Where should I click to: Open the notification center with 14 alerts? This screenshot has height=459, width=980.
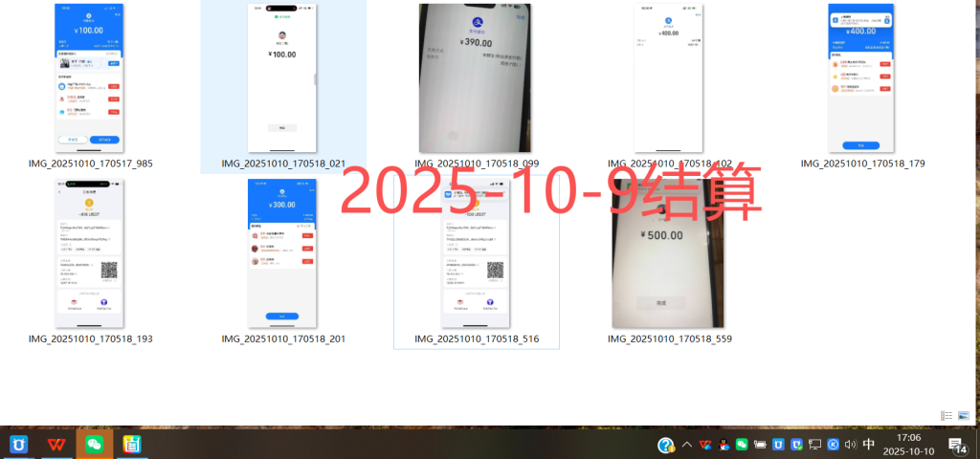point(956,445)
